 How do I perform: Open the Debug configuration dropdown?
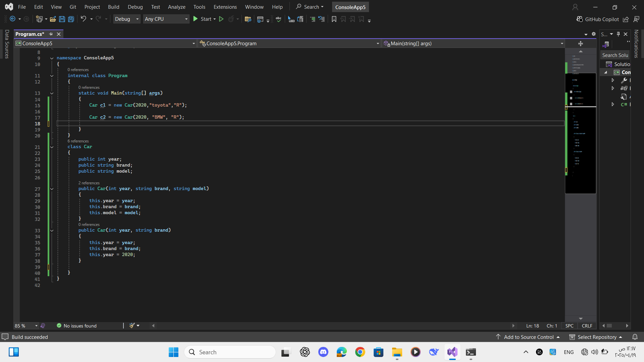coord(127,19)
